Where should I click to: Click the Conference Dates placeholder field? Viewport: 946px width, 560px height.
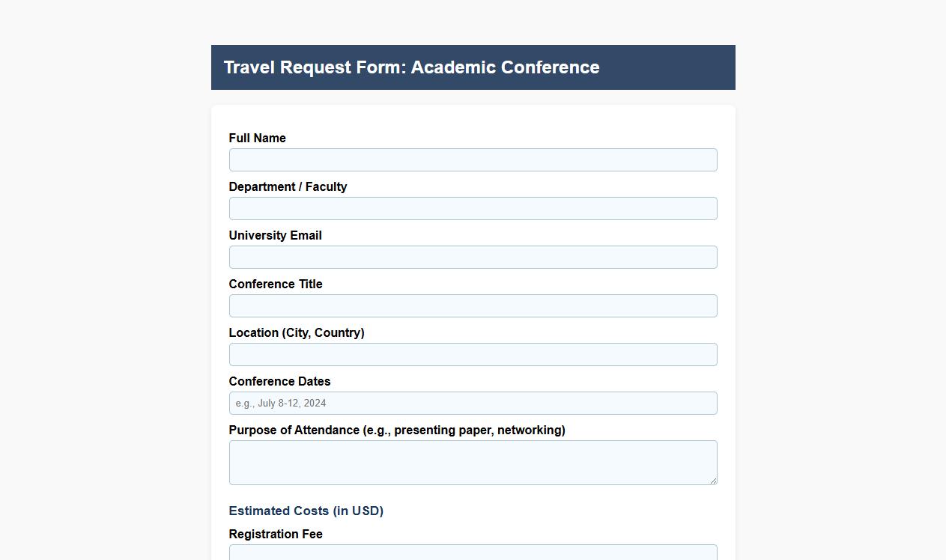(473, 403)
